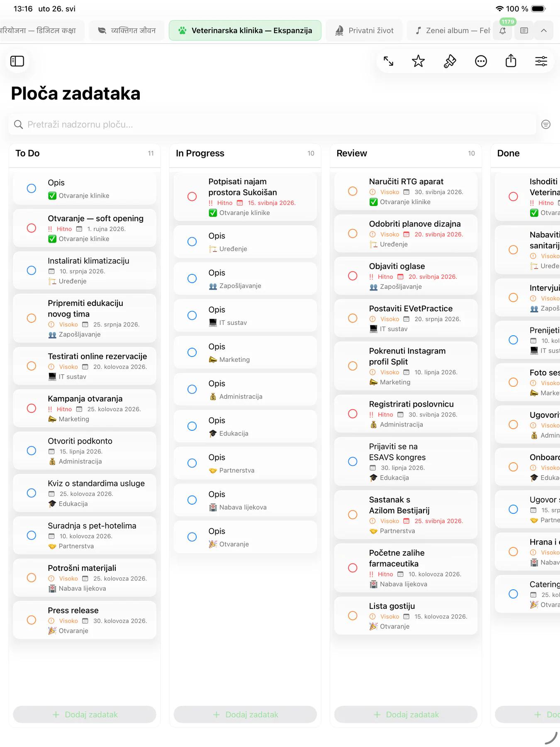Open the more options ellipsis icon
The image size is (560, 747).
[481, 61]
